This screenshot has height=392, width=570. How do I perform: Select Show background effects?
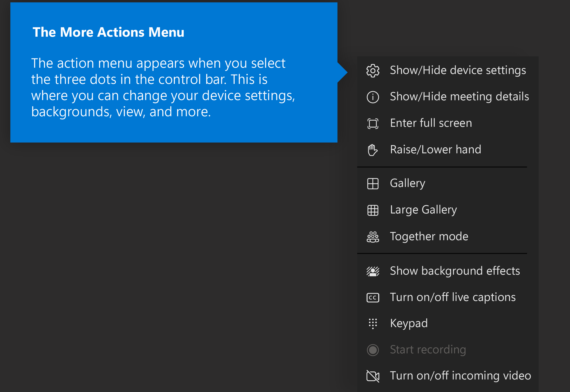[455, 271]
